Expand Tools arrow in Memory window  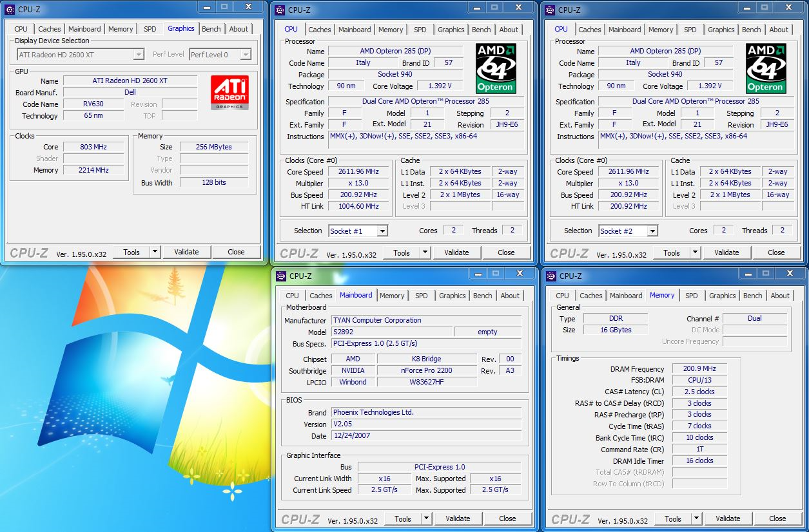[696, 518]
